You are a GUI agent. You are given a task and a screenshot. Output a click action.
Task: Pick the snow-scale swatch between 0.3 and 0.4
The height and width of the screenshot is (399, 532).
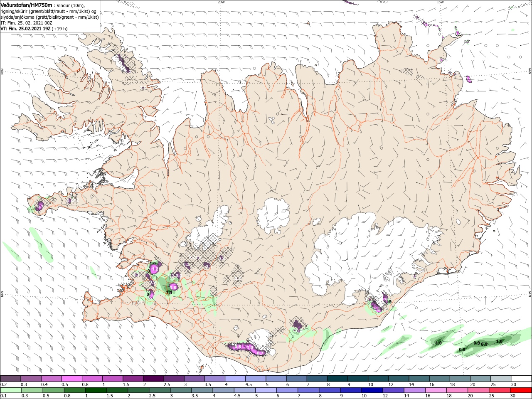[x=31, y=379]
